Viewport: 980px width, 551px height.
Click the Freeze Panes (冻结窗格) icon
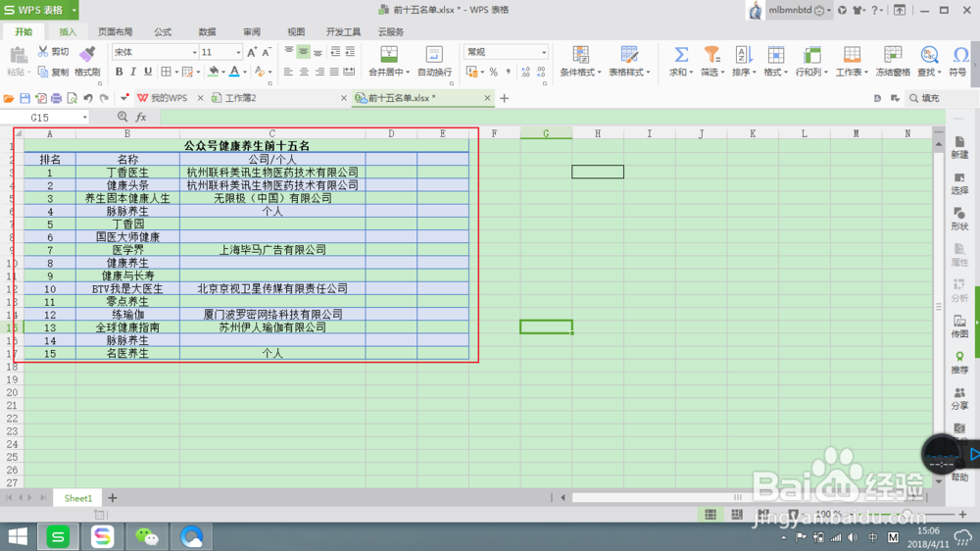tap(893, 54)
